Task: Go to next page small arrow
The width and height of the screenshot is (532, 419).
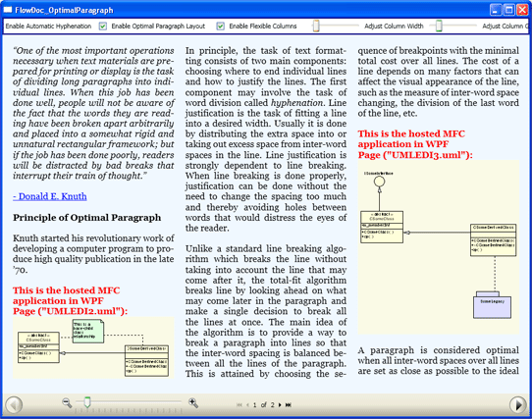Action: [x=280, y=404]
